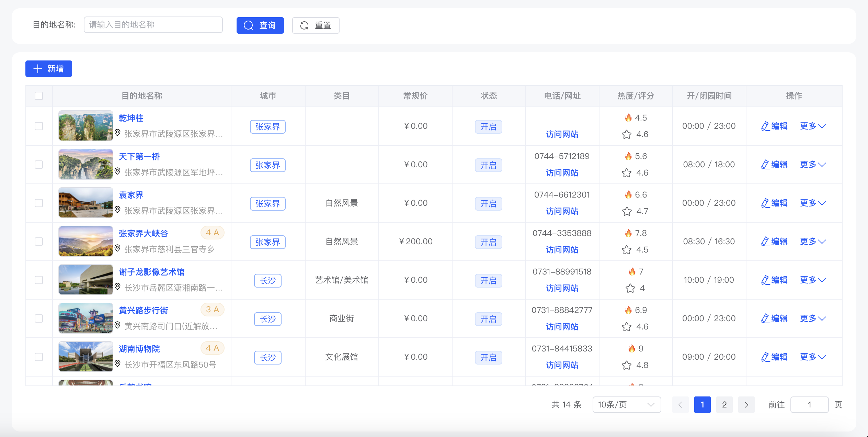Screen dimensions: 868x437
Task: Click the star rating icon for 湖南博物院
Action: [x=627, y=365]
